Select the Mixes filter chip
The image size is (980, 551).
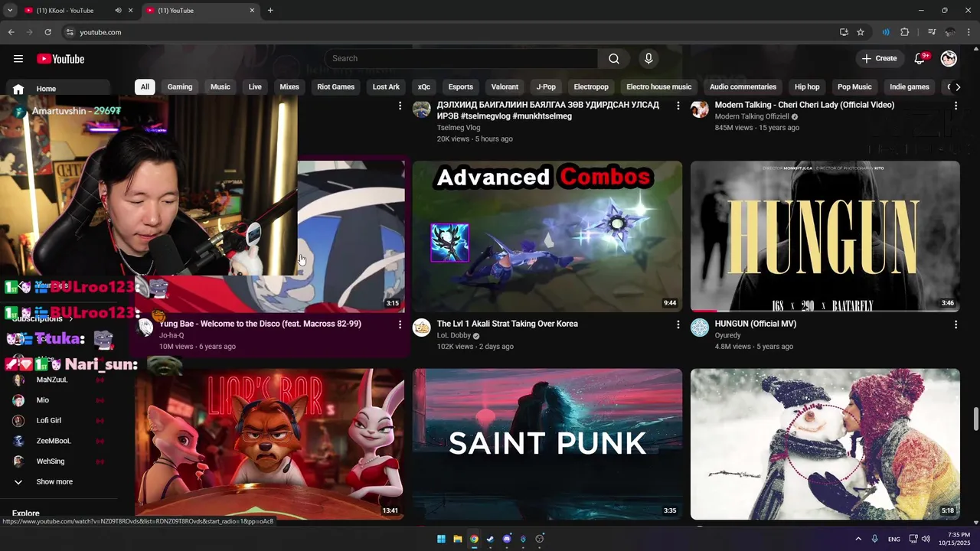[289, 87]
